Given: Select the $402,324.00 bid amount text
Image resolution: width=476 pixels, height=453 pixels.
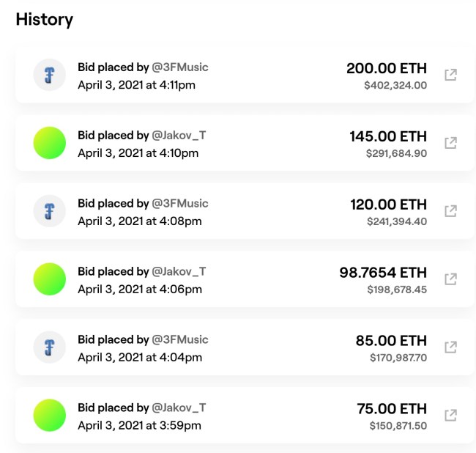Looking at the screenshot, I should 395,85.
